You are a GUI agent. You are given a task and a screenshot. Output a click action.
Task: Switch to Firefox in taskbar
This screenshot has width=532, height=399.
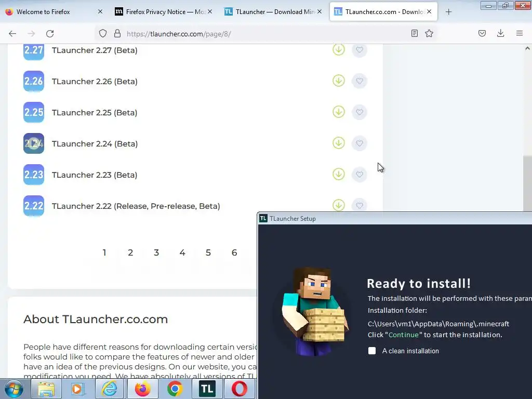(142, 389)
